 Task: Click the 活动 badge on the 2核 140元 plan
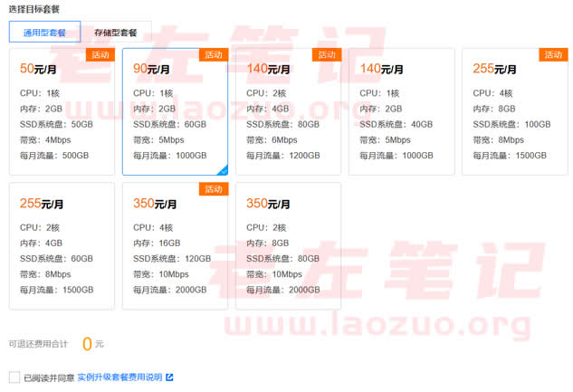point(327,54)
